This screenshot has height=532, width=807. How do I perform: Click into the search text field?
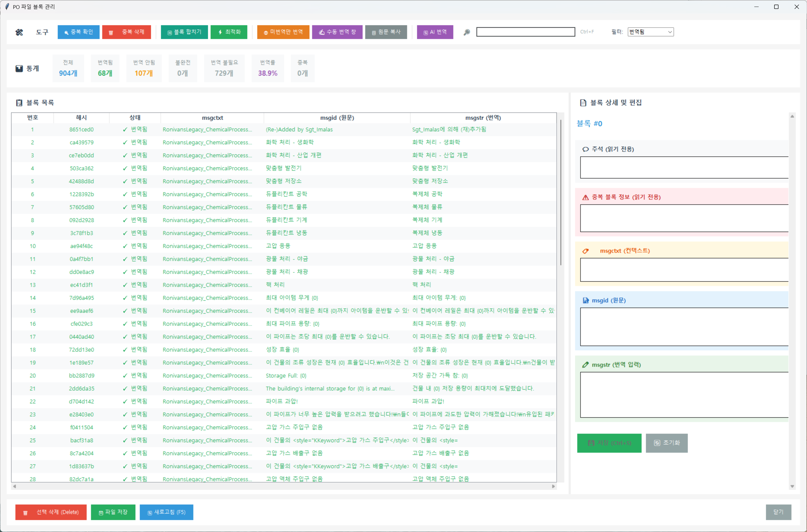click(525, 32)
